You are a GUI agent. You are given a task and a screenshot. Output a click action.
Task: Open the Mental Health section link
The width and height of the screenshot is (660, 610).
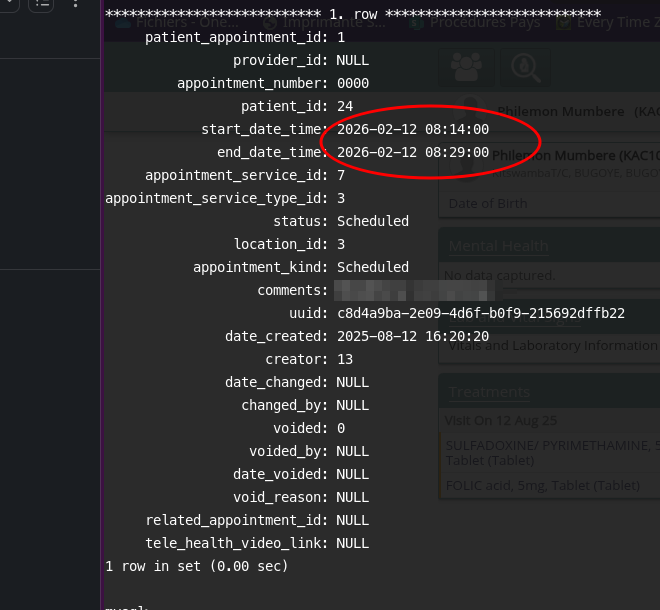click(x=498, y=246)
